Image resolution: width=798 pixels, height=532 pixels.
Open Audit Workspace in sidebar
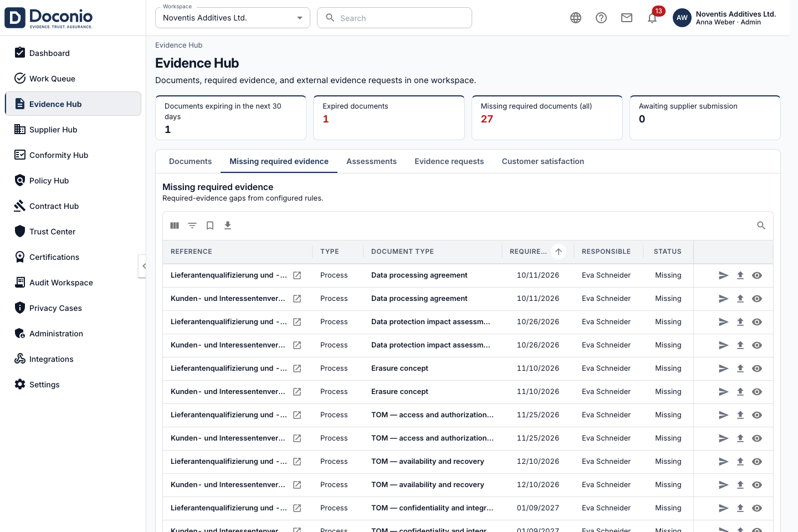(x=73, y=283)
